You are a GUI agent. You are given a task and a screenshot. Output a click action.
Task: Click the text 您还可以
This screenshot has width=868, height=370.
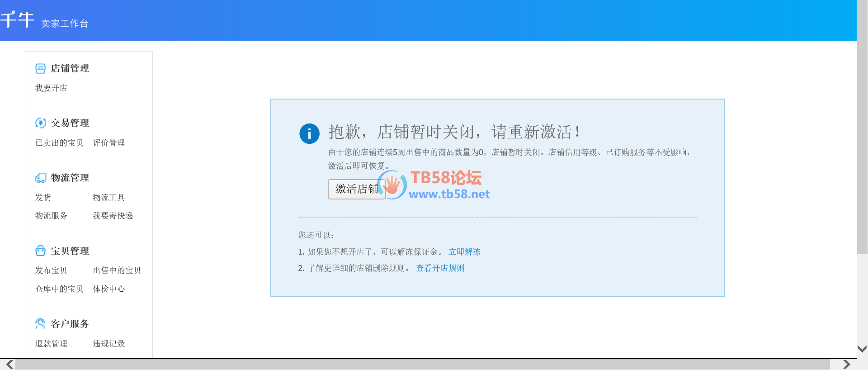[x=316, y=235]
